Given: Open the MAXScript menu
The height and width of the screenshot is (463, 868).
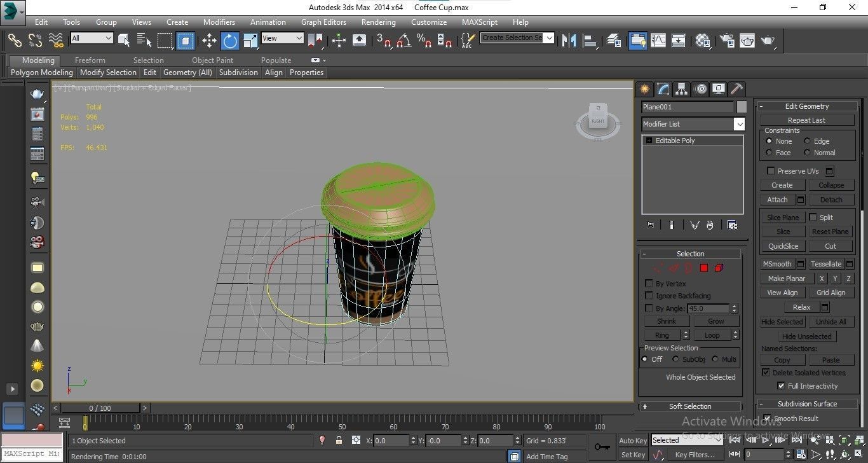Looking at the screenshot, I should click(x=480, y=22).
